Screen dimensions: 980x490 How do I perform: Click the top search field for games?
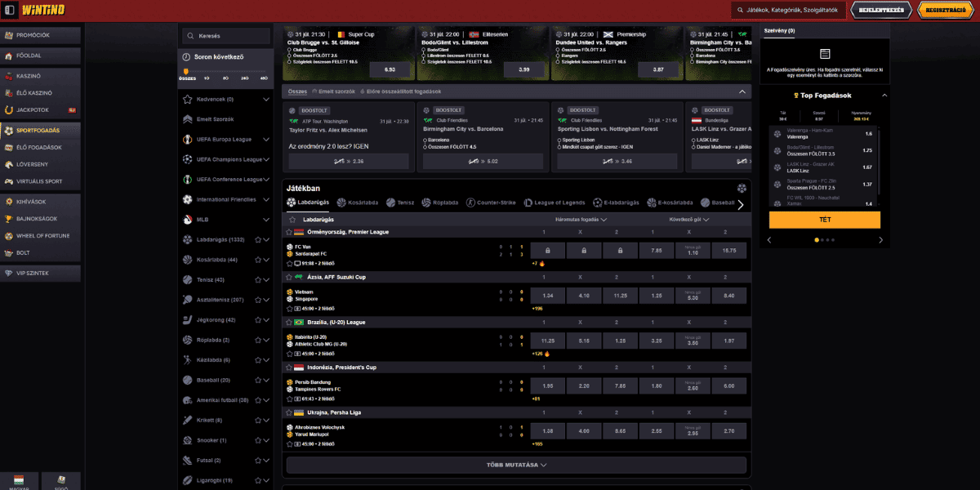click(x=787, y=10)
